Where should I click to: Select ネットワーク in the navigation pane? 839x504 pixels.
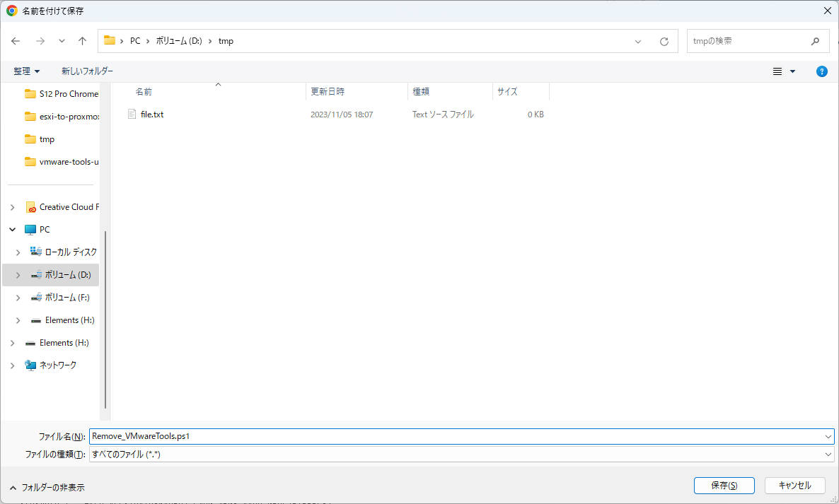(x=55, y=365)
